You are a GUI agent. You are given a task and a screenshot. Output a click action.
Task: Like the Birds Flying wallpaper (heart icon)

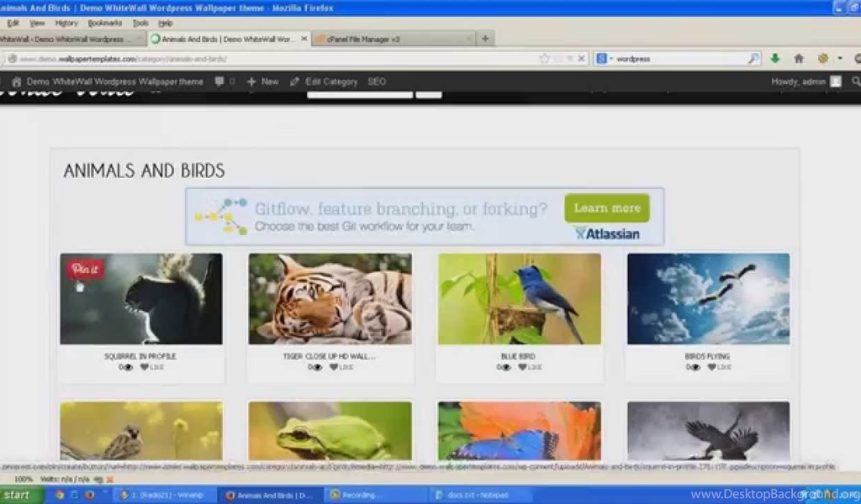pyautogui.click(x=711, y=367)
